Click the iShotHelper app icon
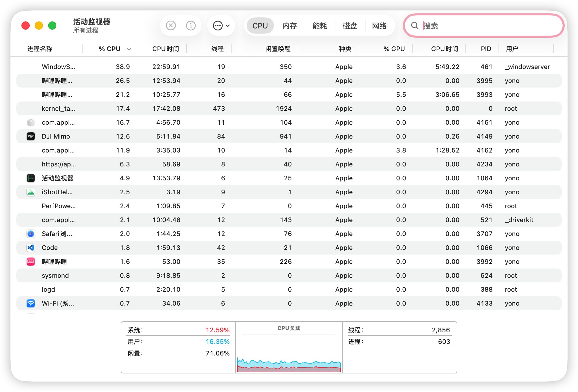The width and height of the screenshot is (578, 392). (31, 192)
